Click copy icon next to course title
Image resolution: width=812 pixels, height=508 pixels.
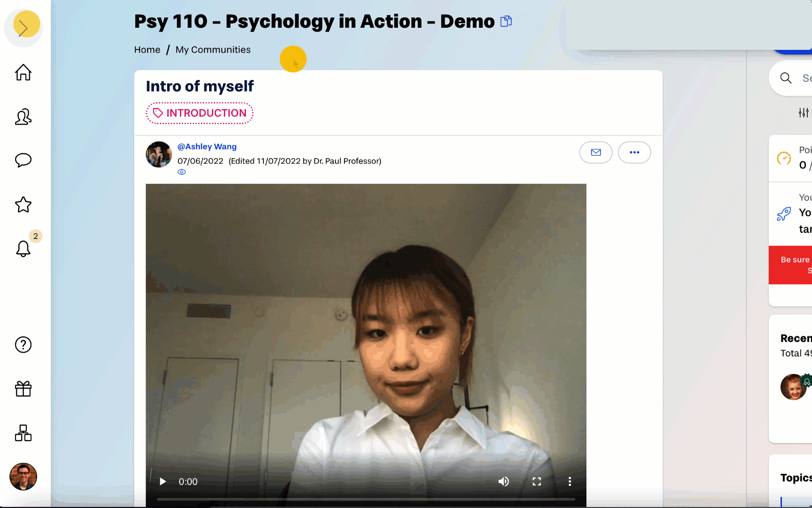(x=506, y=21)
